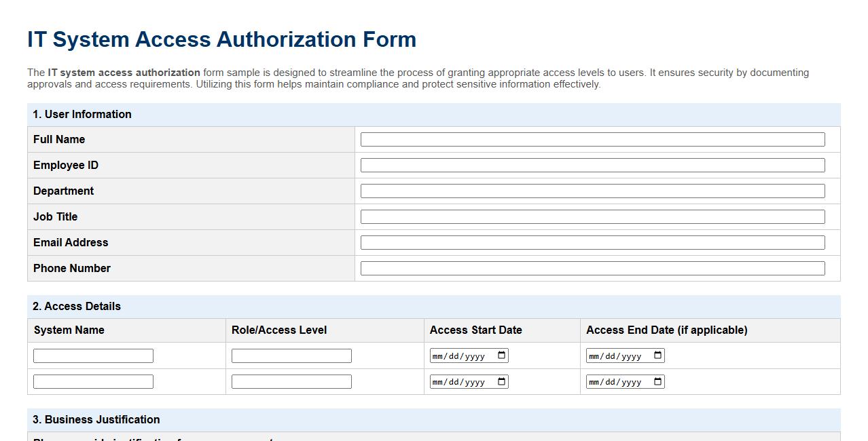Select the first Role/Access Level field
This screenshot has height=441, width=868.
pyautogui.click(x=291, y=355)
